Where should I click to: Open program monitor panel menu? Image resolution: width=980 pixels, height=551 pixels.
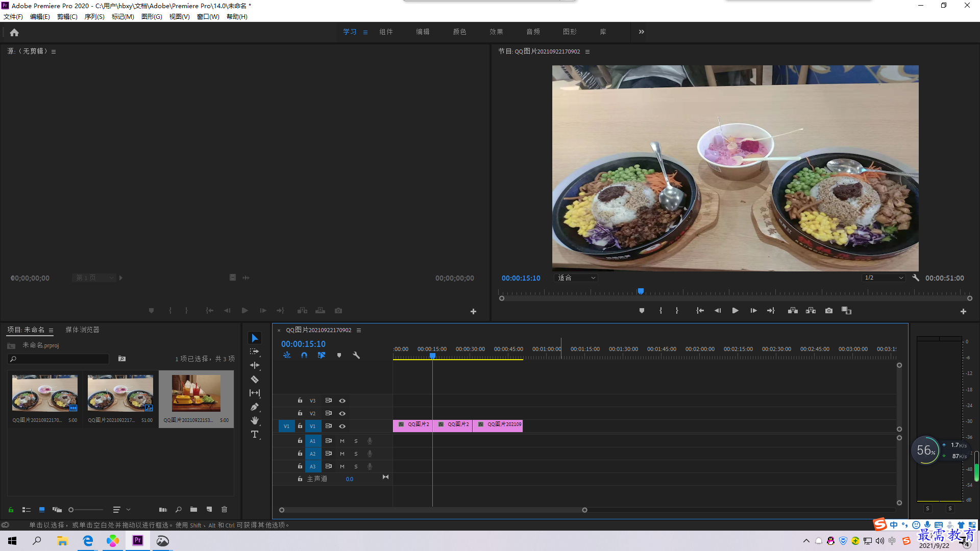click(587, 52)
